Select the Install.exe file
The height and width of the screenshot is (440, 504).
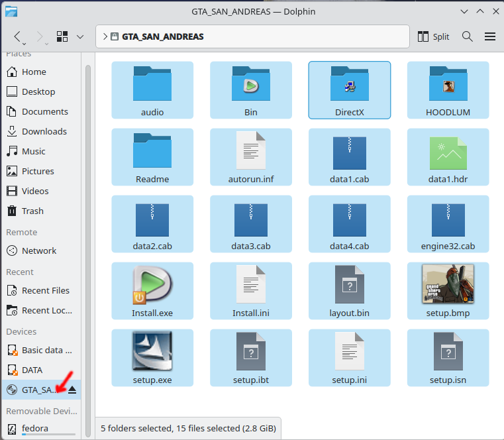152,291
